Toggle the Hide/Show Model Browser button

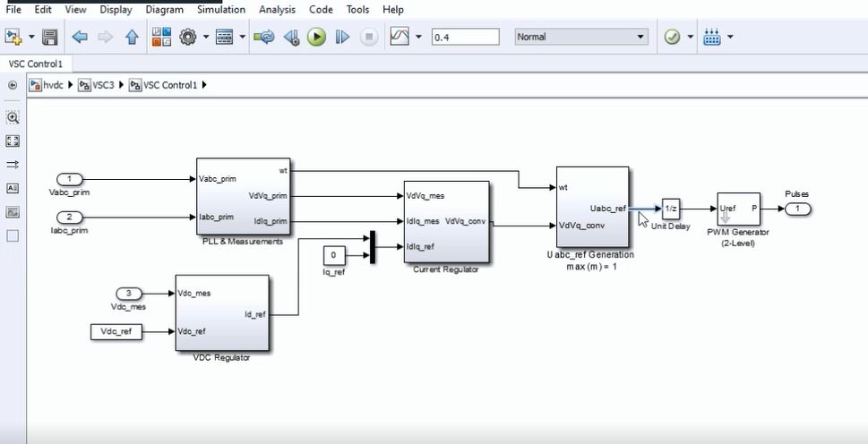13,85
